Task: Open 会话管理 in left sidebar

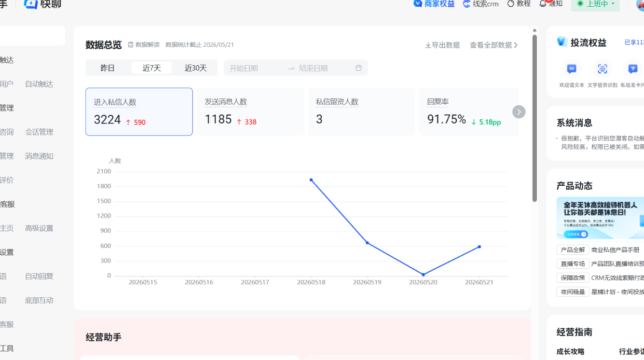Action: [39, 132]
